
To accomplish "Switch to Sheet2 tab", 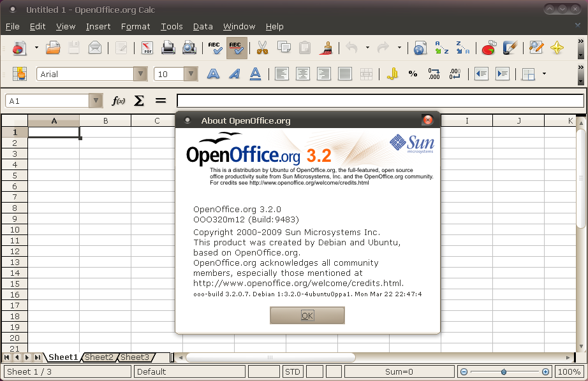I will 99,357.
